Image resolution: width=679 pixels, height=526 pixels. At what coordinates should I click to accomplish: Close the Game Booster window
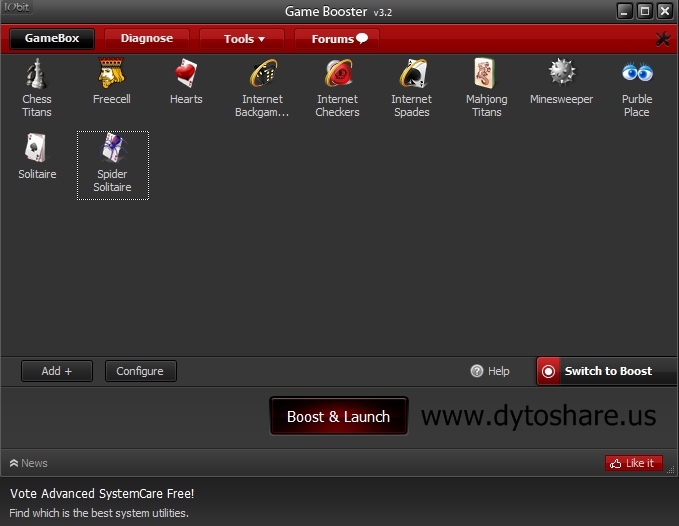pos(665,11)
